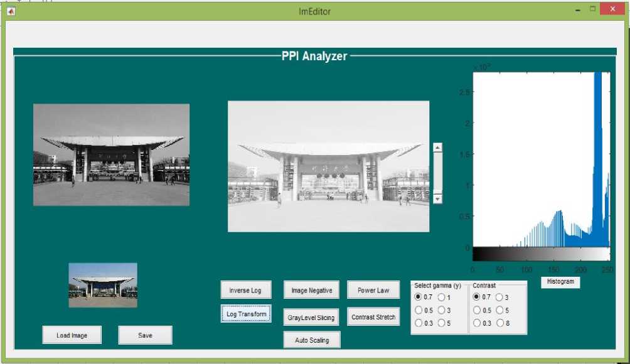Viewport: 630px width, 364px height.
Task: Click the Log Transform button
Action: point(246,314)
